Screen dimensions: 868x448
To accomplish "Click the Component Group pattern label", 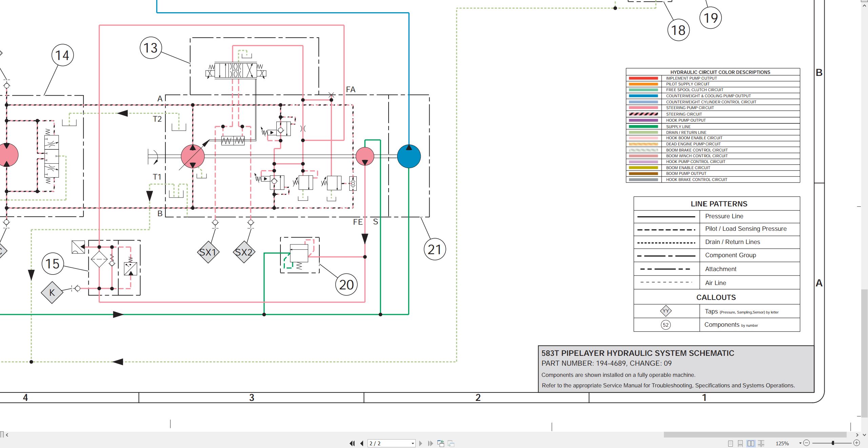I will [730, 255].
